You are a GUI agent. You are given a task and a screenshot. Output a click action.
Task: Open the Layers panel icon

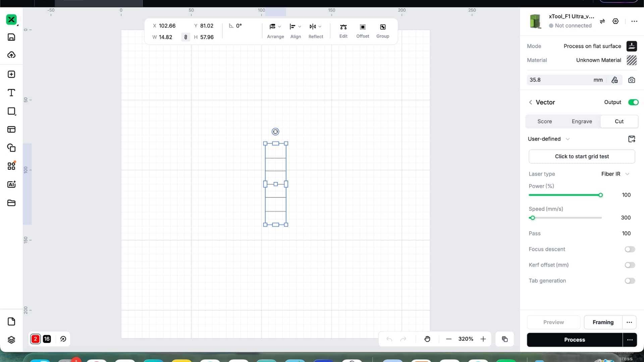click(x=11, y=340)
